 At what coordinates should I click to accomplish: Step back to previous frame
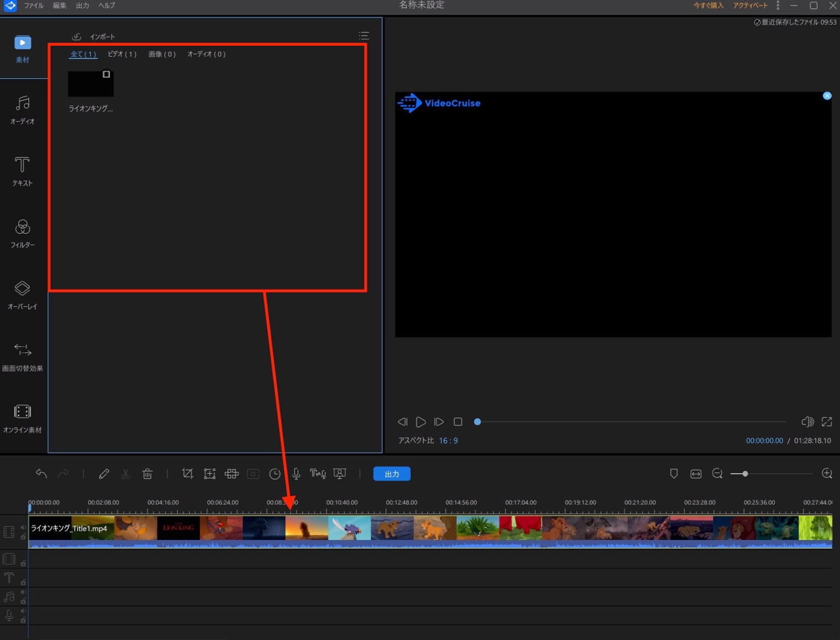[403, 422]
